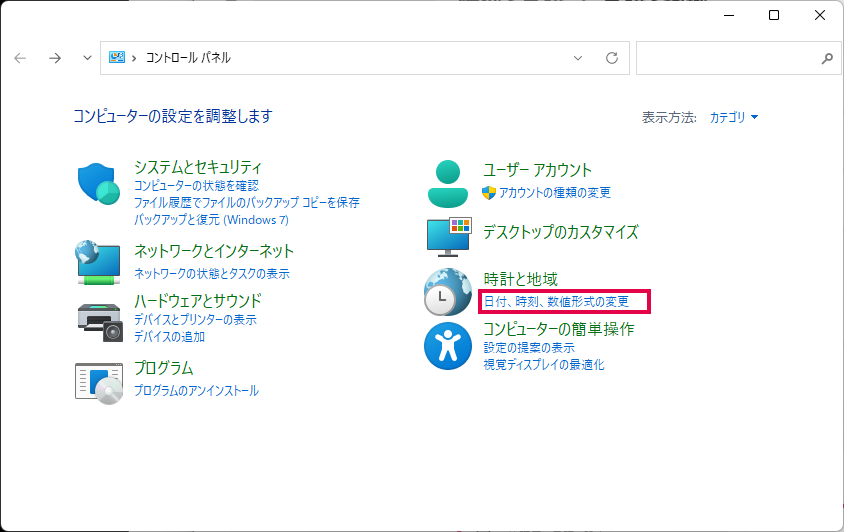Open the カテゴリ view-by dropdown
Viewport: 844px width, 532px height.
coord(734,117)
